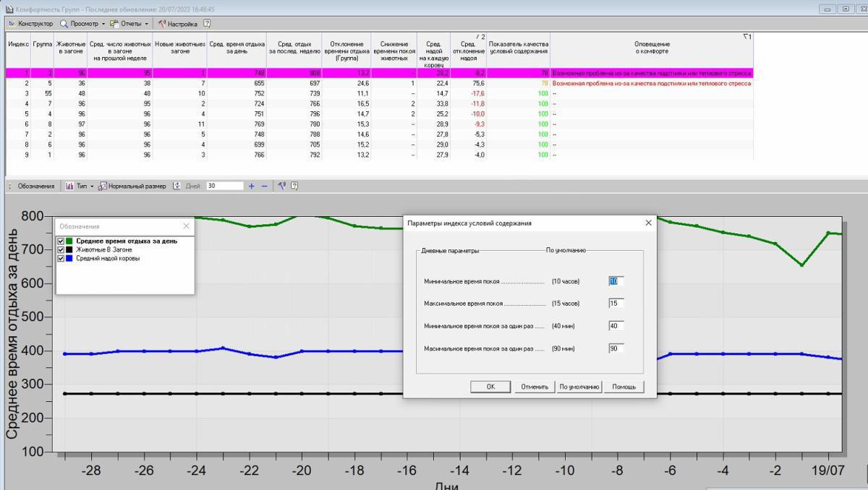
Task: Click cell value 792 in last row
Action: [294, 154]
